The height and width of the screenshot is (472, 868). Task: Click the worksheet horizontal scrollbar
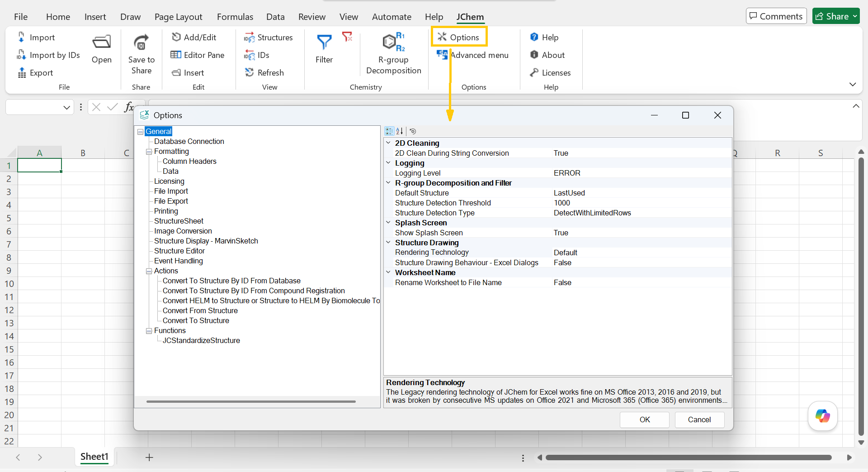[x=689, y=458]
